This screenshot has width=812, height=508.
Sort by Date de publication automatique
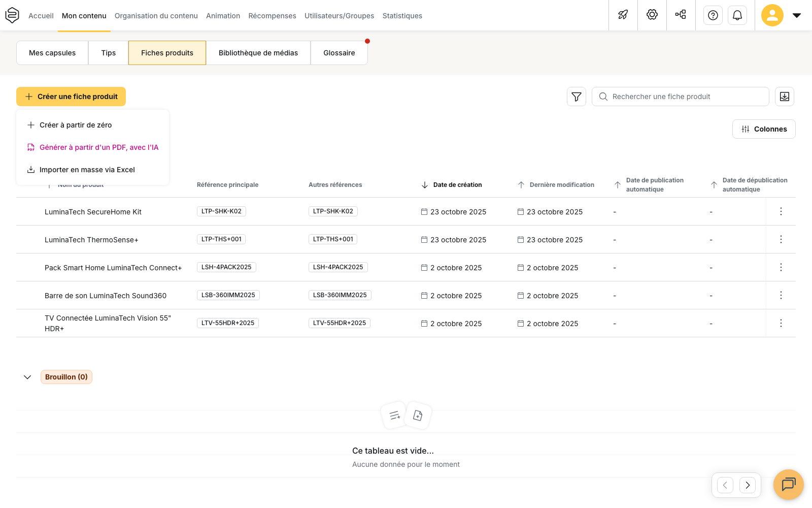[649, 185]
